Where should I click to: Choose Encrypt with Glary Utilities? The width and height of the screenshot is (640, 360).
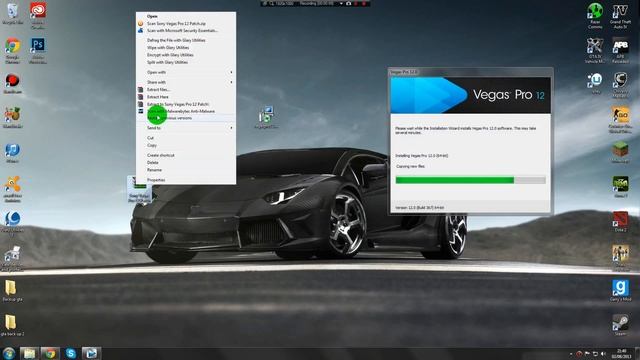186,55
